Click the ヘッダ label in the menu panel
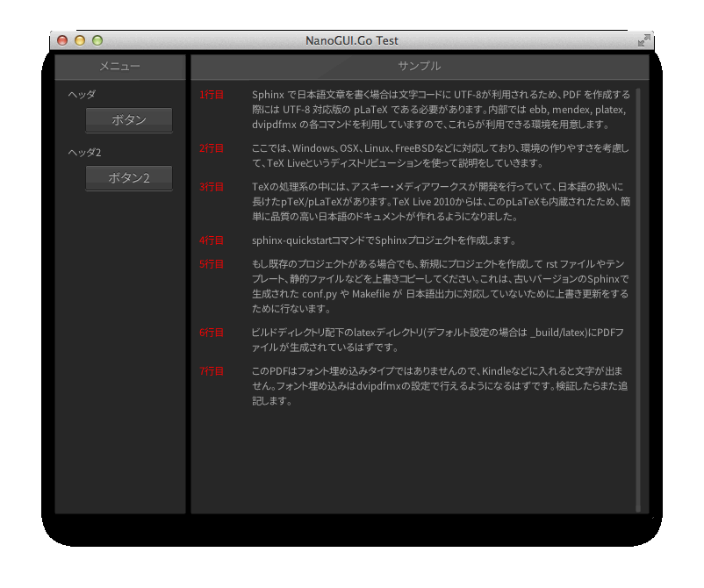 [x=83, y=95]
